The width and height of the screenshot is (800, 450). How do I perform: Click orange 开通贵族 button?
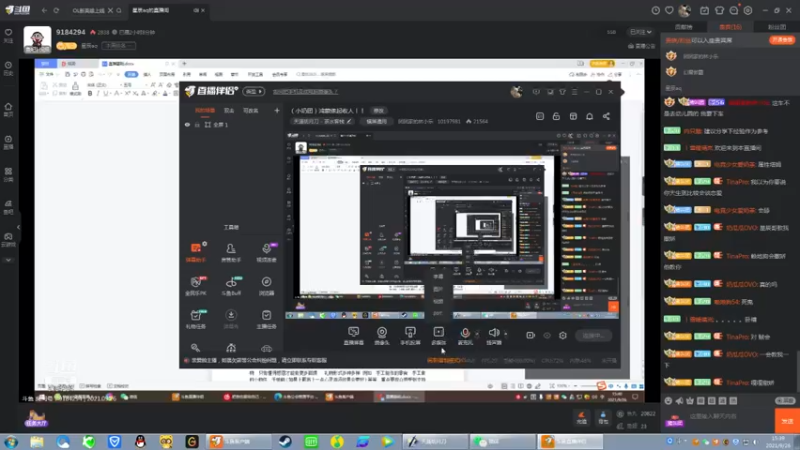782,40
